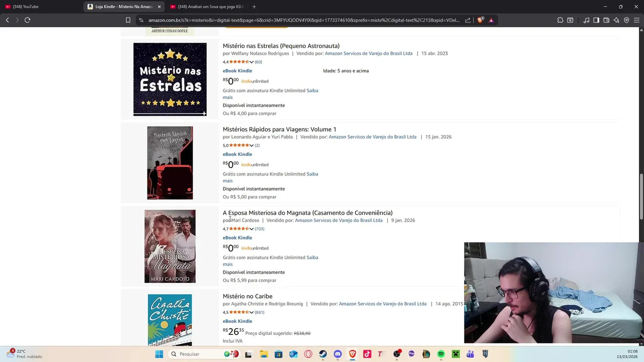Open title Mistério nas Estrelas (Pequeno Astronauta)
Screen dimensions: 644x362
click(x=281, y=46)
